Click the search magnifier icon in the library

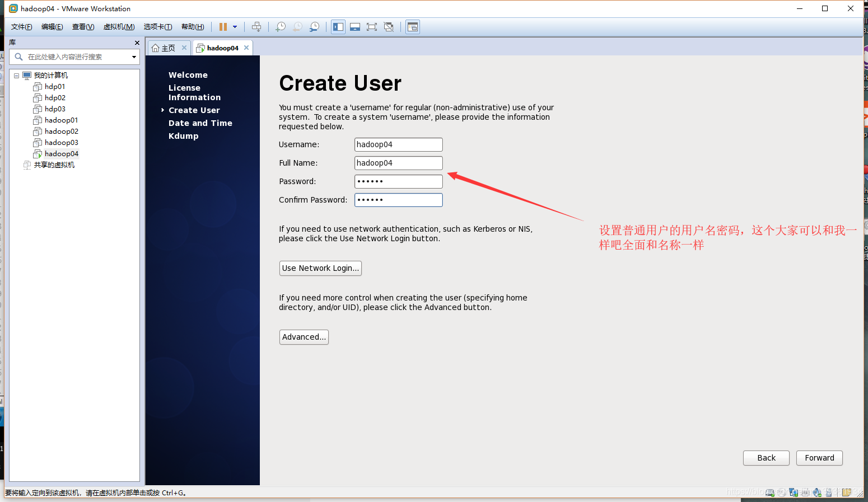click(18, 57)
